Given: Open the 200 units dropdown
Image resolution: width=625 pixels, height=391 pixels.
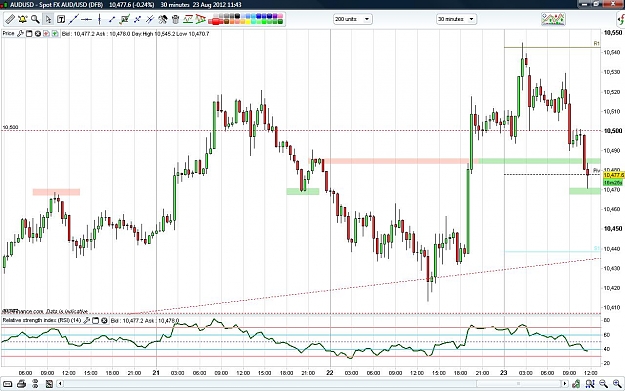Looking at the screenshot, I should 352,19.
